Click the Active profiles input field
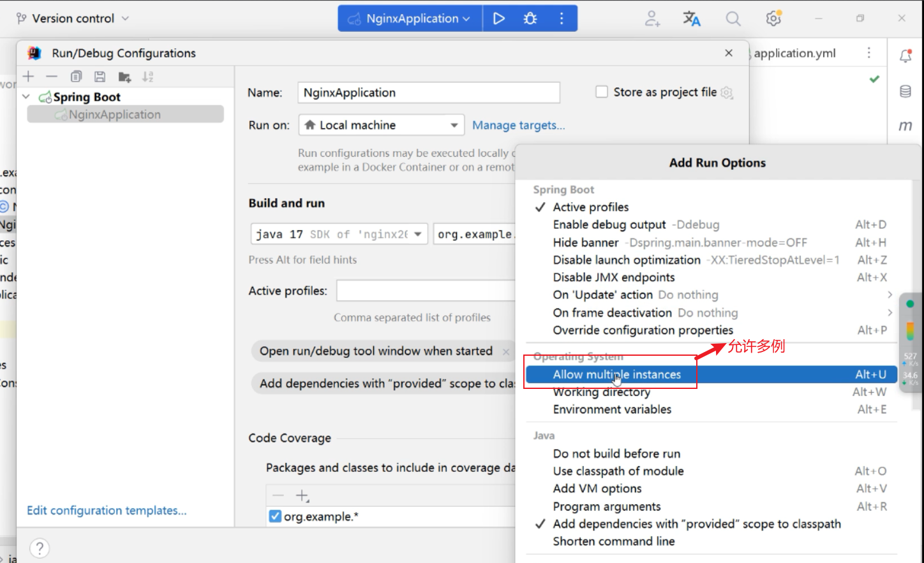This screenshot has height=563, width=924. pos(426,291)
